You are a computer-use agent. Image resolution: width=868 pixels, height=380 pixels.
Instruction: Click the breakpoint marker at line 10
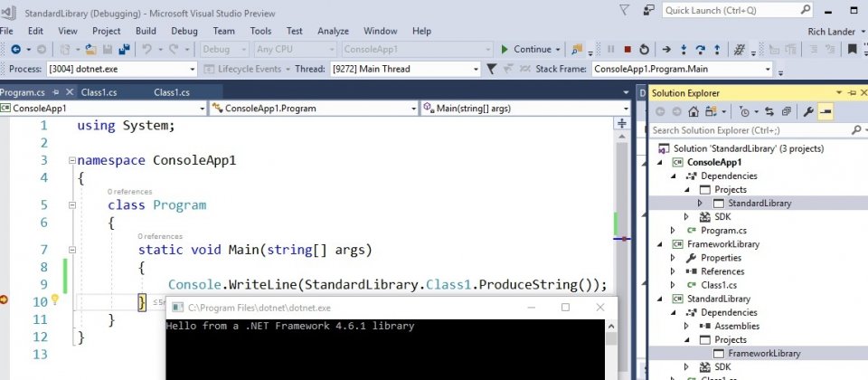click(x=4, y=299)
